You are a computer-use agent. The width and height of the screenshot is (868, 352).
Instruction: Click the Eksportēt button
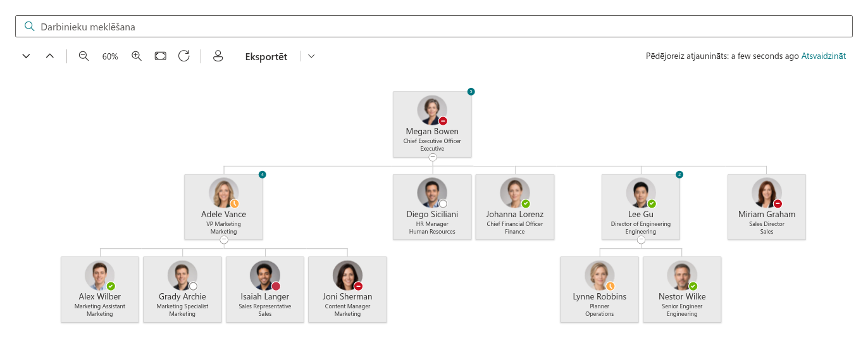click(266, 56)
